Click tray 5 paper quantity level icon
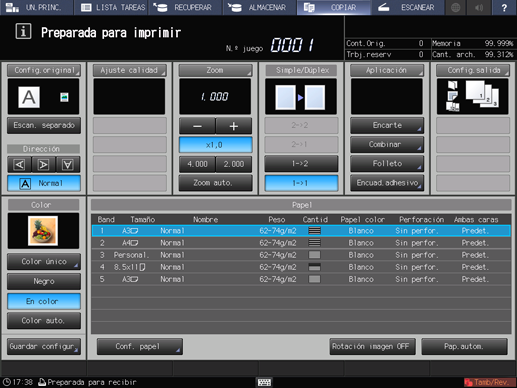Viewport: 517px width, 388px height. click(x=315, y=279)
